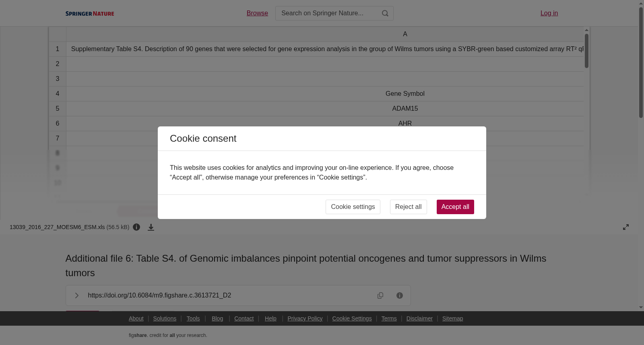This screenshot has height=345, width=644.
Task: Click the search magnifier icon
Action: (x=385, y=13)
